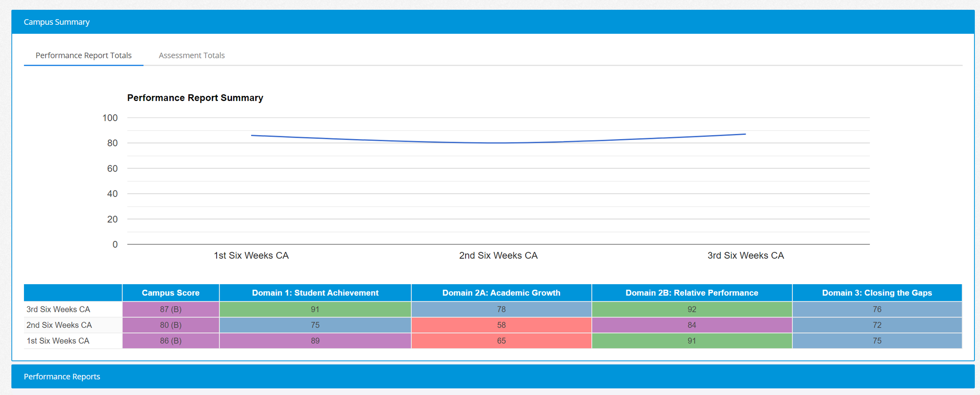The width and height of the screenshot is (980, 395).
Task: Click the 2nd Six Weeks CA table row label
Action: click(59, 325)
